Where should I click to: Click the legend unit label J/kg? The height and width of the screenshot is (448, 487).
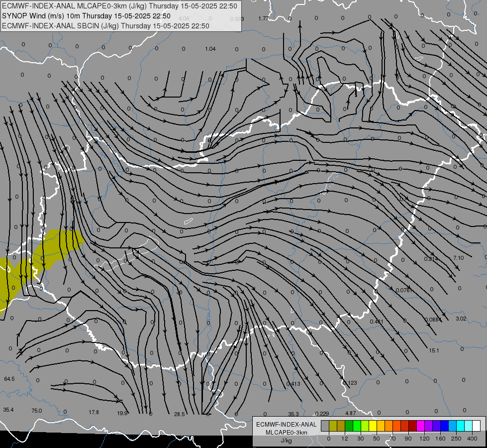(x=287, y=441)
